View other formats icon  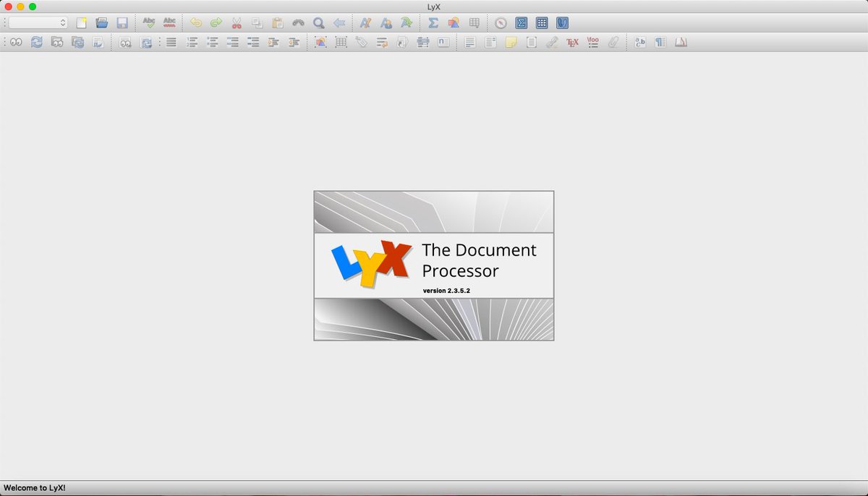click(125, 43)
